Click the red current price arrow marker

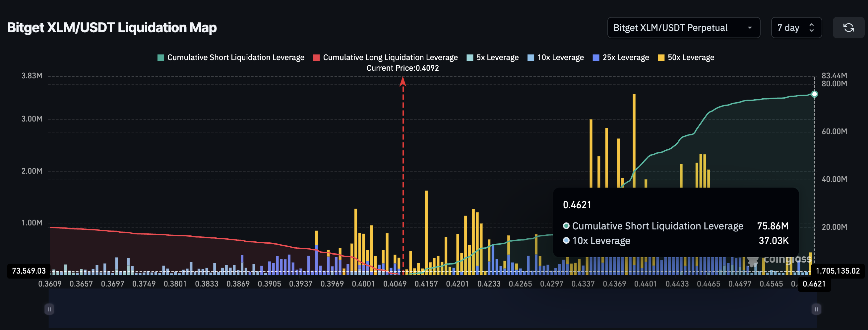click(403, 82)
